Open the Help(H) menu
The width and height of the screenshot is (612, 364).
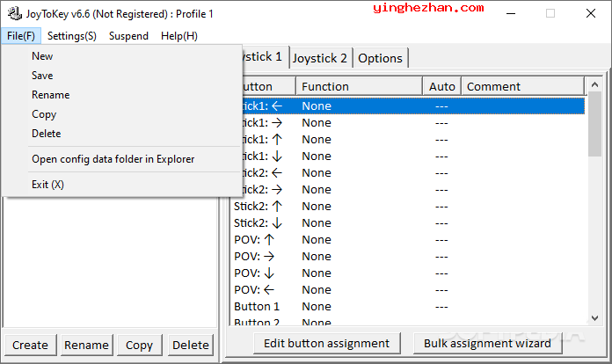pos(179,36)
